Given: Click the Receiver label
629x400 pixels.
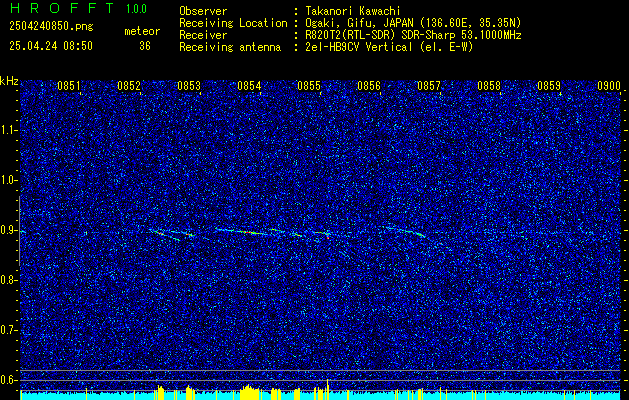Looking at the screenshot, I should click(203, 35).
